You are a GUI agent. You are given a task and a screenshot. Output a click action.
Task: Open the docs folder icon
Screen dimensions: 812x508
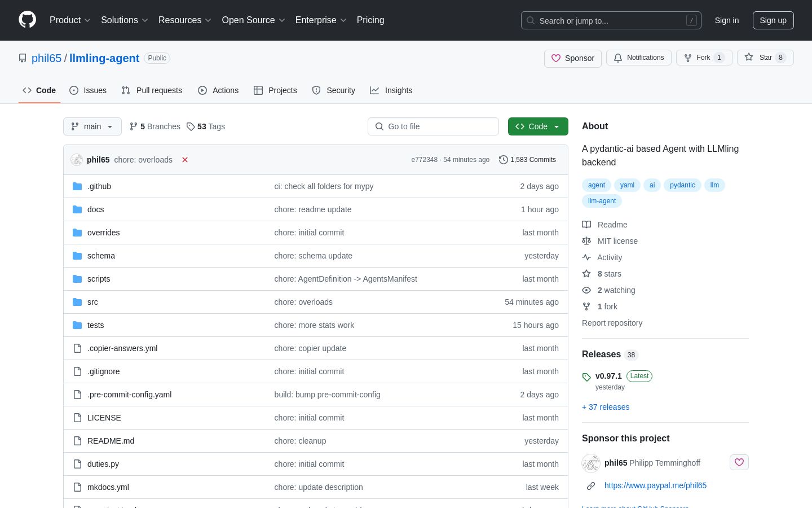pos(77,209)
